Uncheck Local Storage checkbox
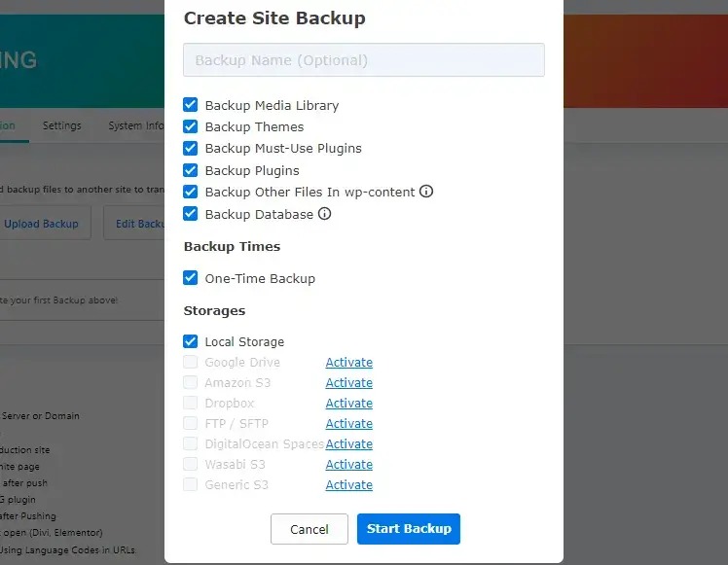 click(x=191, y=341)
